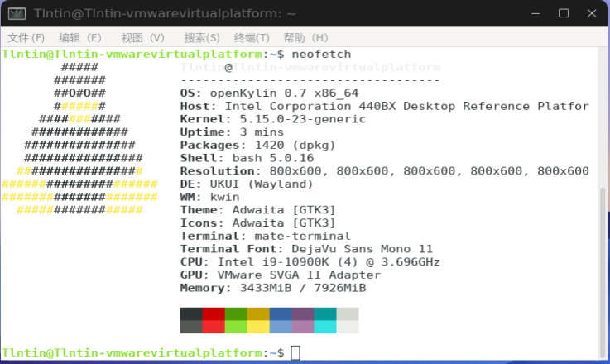Click the dark green color block, top row
The image size is (610, 364).
click(236, 314)
